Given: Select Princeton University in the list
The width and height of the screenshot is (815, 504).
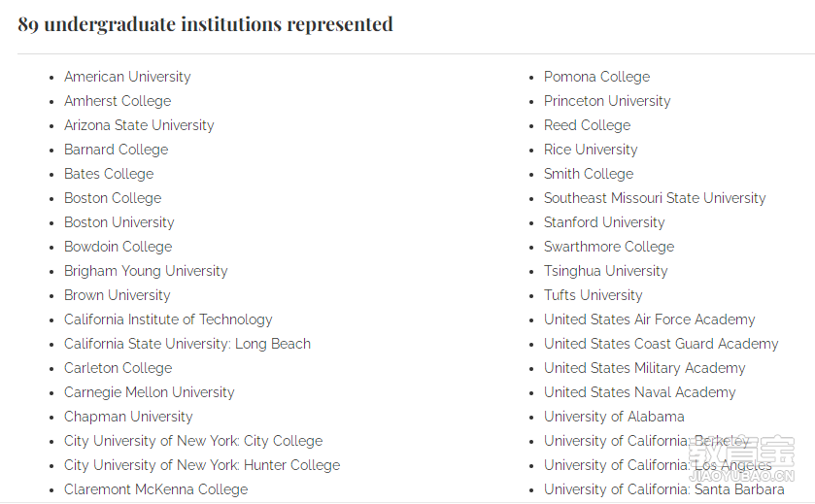Looking at the screenshot, I should 607,101.
